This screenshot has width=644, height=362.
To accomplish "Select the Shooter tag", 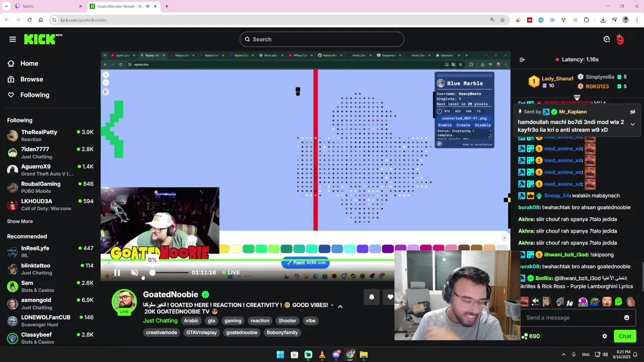I will click(x=287, y=321).
